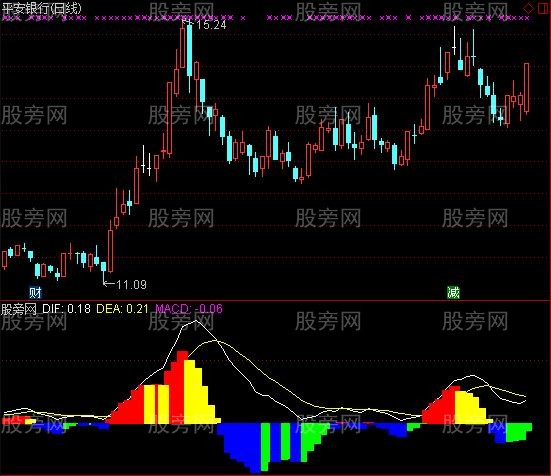Click the chart title 平安银行(日线)

[41, 8]
